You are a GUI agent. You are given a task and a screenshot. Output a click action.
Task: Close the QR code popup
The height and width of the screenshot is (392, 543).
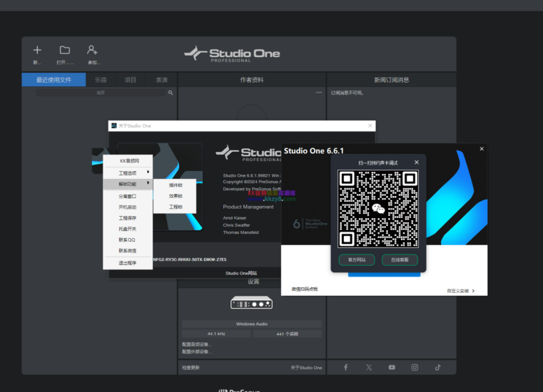417,163
